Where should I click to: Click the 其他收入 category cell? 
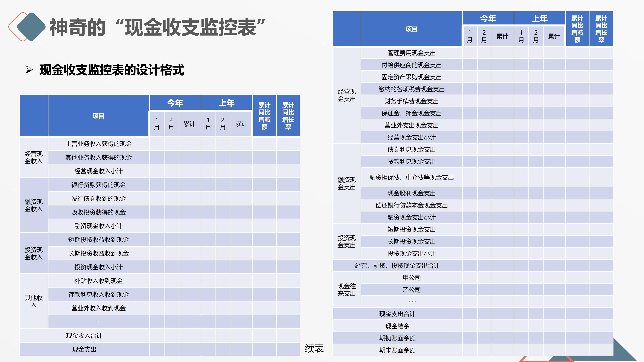pyautogui.click(x=34, y=301)
